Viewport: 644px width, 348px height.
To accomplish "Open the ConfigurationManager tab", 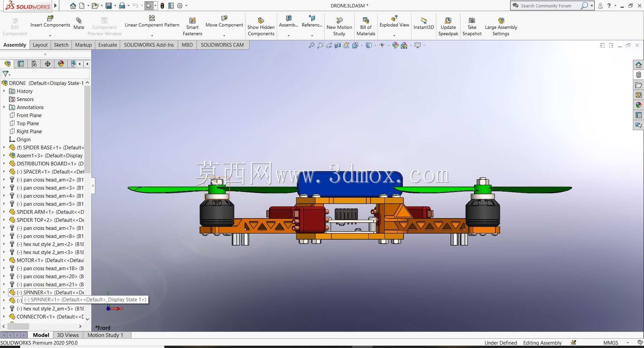I will (34, 64).
